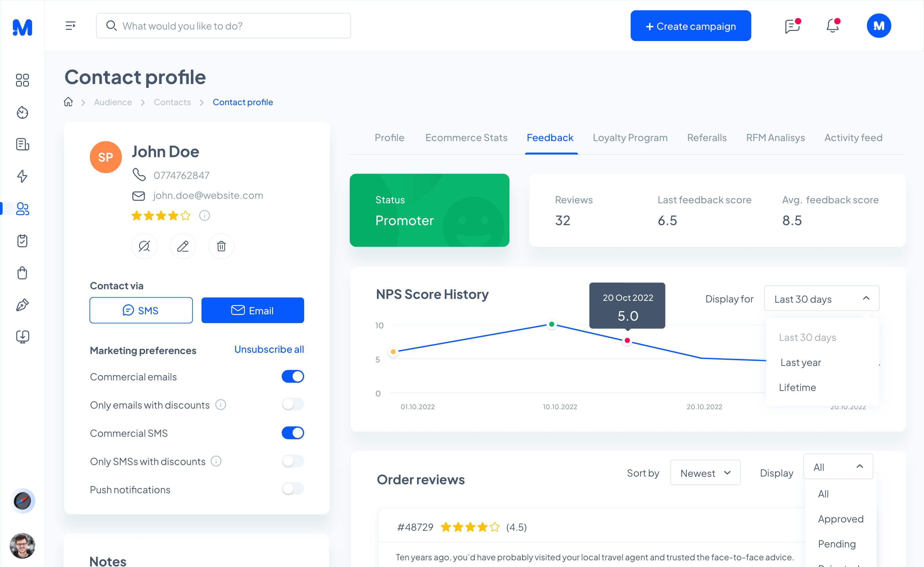Switch to the Referalls tab
The width and height of the screenshot is (924, 567).
[x=707, y=138]
